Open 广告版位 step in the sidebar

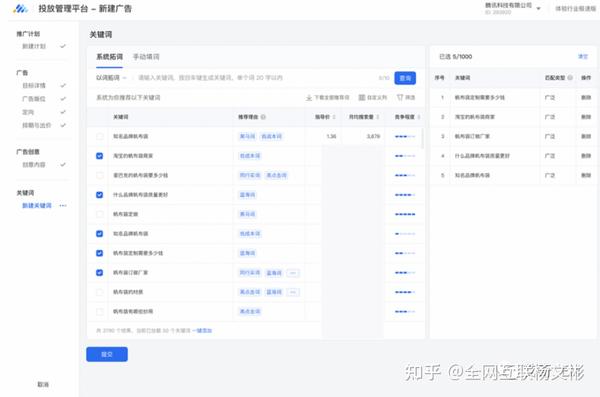(34, 99)
